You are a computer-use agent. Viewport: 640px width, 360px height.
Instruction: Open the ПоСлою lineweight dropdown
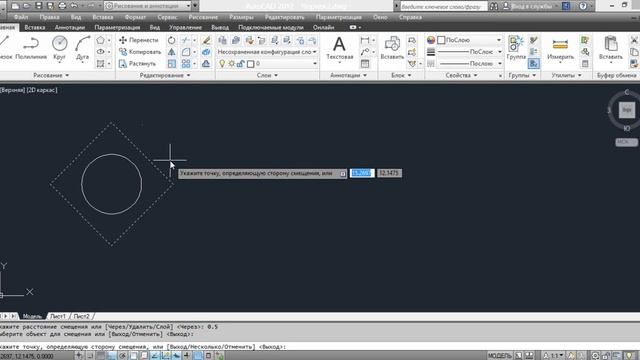(500, 52)
